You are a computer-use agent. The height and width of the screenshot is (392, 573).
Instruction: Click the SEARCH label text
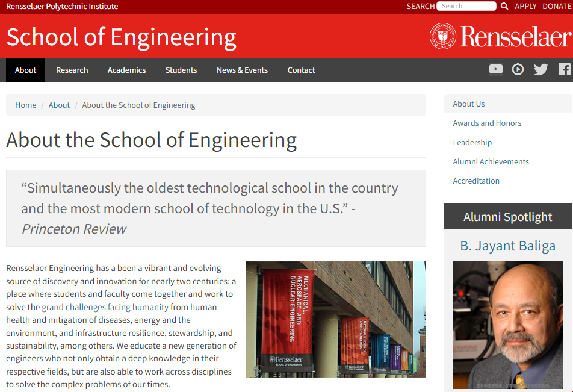421,6
